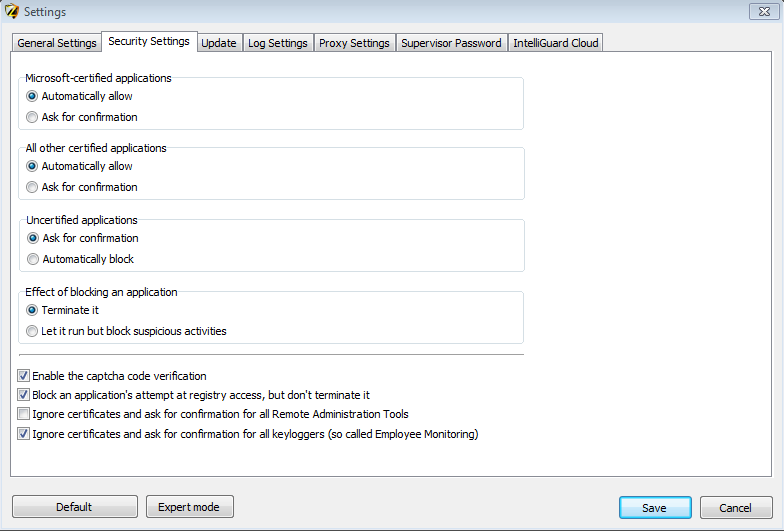Open the IntelliGuard Cloud tab
Screen dimensions: 784x531
(555, 43)
